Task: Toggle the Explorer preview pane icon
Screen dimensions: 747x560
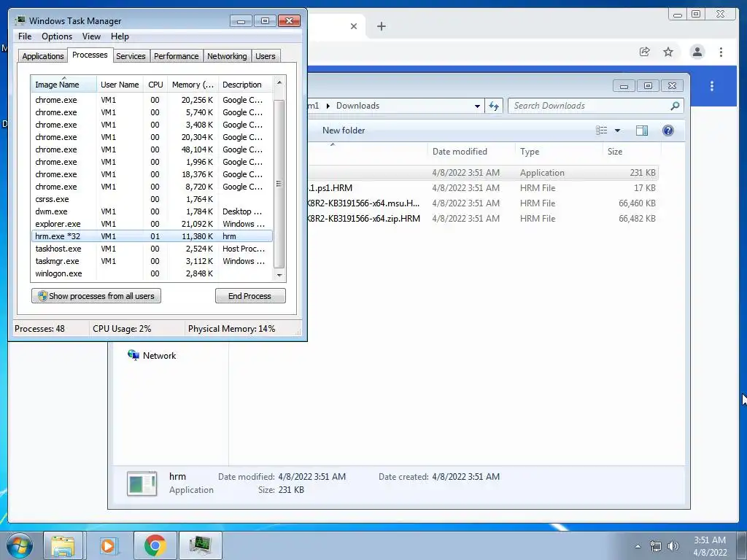Action: coord(642,131)
